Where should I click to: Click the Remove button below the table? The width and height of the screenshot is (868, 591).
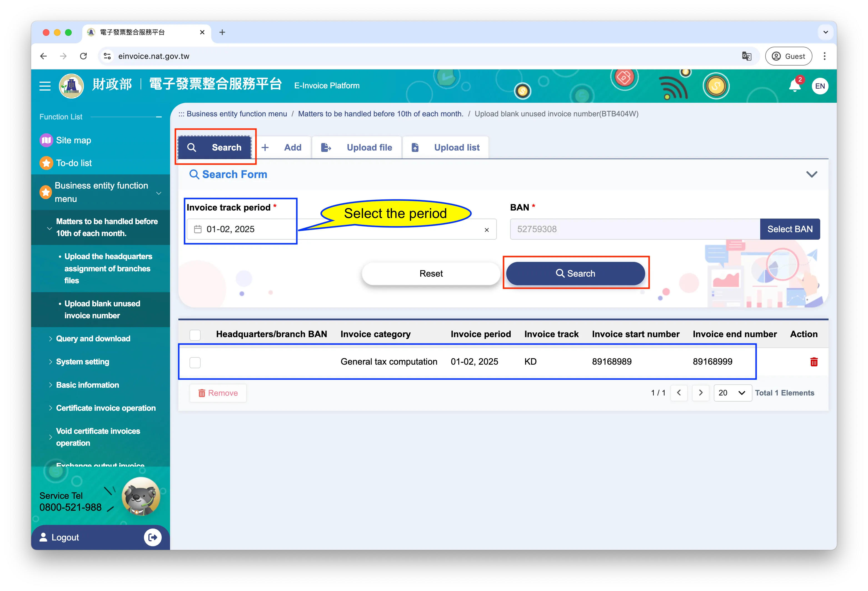[218, 393]
